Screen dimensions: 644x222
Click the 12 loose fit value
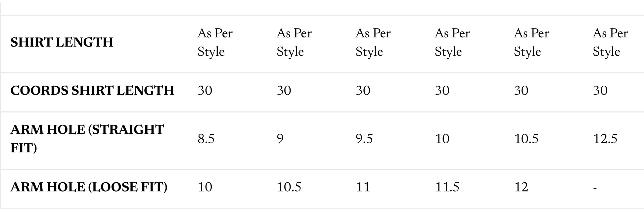coord(521,187)
